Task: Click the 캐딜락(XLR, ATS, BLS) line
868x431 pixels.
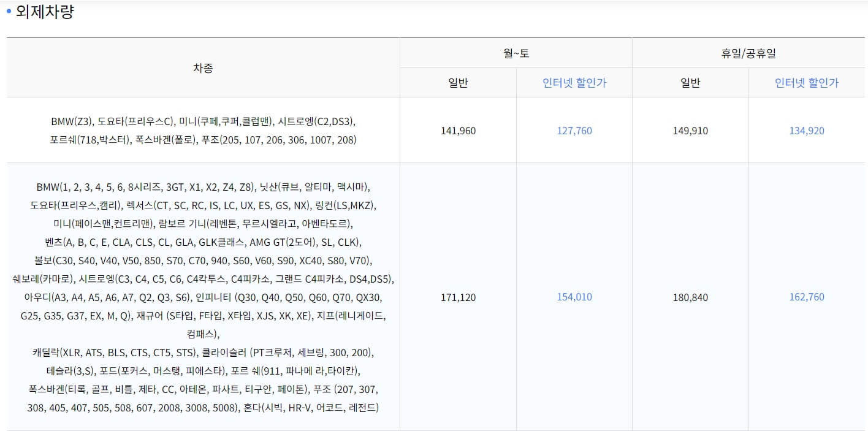Action: [x=203, y=353]
